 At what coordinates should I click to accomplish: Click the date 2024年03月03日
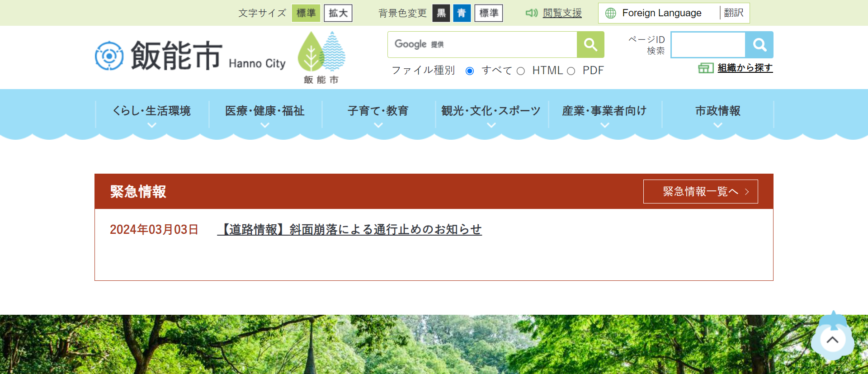point(154,230)
